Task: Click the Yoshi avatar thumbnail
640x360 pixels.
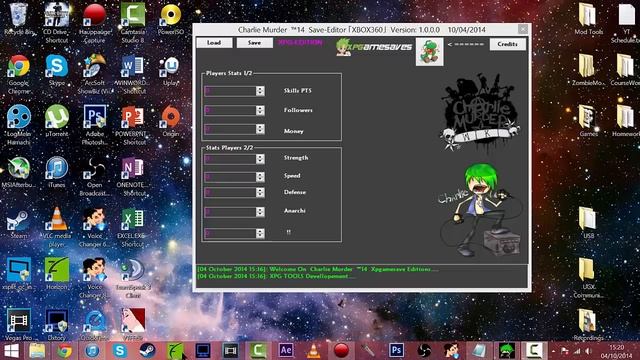Action: (429, 52)
